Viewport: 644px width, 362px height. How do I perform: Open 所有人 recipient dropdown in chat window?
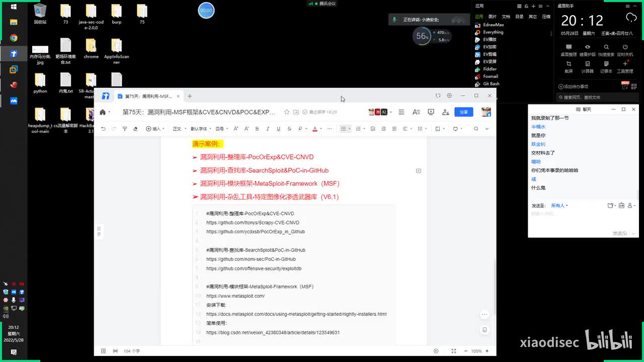click(559, 206)
